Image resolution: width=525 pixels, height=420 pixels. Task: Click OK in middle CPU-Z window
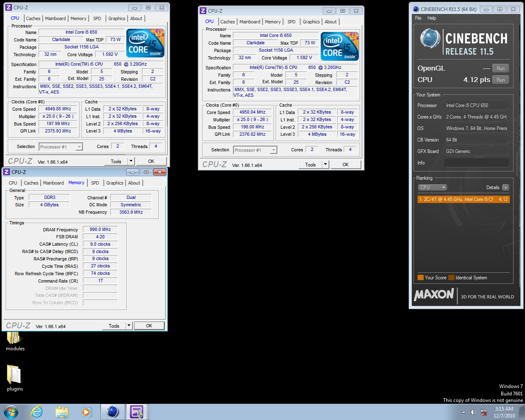(346, 164)
